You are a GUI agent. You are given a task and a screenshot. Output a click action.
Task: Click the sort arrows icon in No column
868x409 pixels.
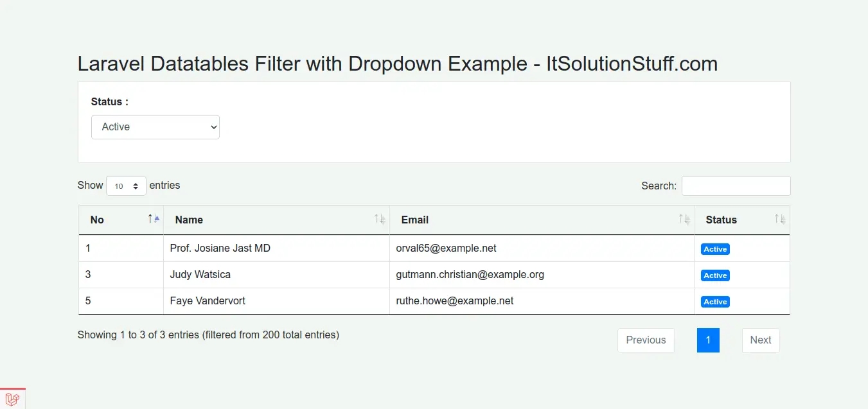click(x=154, y=219)
